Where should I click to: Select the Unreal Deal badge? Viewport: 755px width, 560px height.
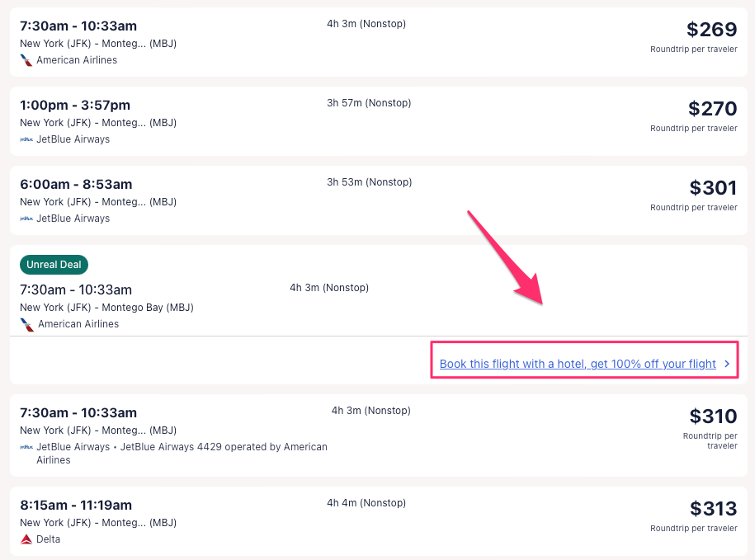[x=54, y=265]
